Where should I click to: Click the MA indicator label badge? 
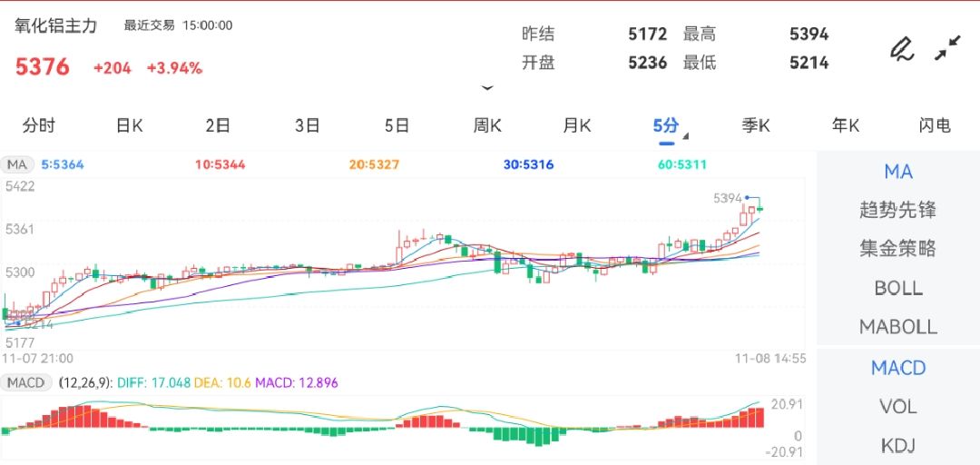tap(17, 165)
